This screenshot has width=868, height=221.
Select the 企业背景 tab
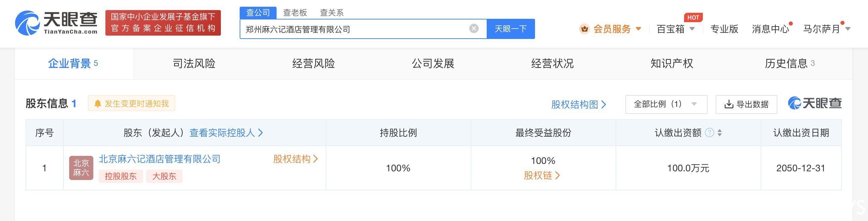tap(74, 63)
